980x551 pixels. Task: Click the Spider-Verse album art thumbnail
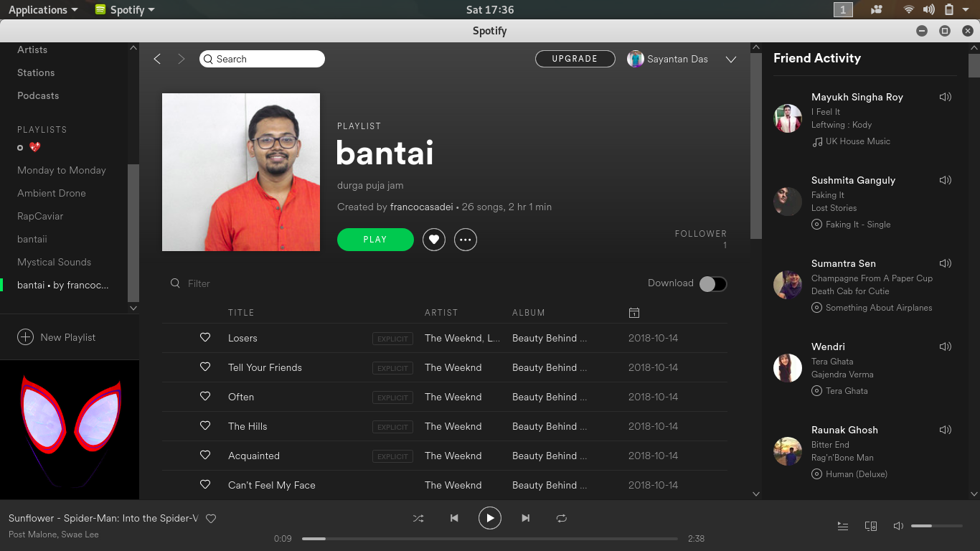coord(70,430)
